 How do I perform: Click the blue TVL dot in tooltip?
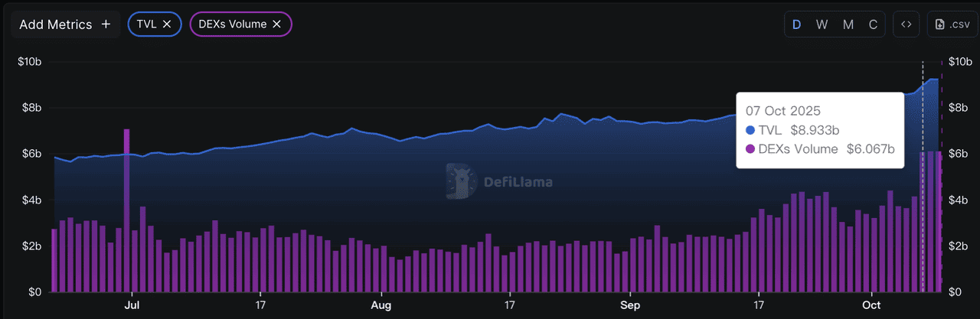(x=750, y=130)
